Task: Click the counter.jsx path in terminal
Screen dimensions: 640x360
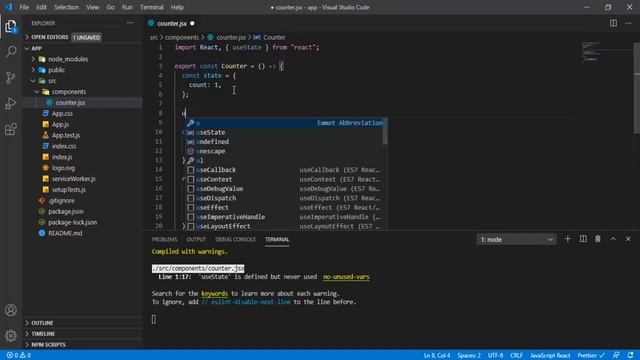Action: (198, 268)
